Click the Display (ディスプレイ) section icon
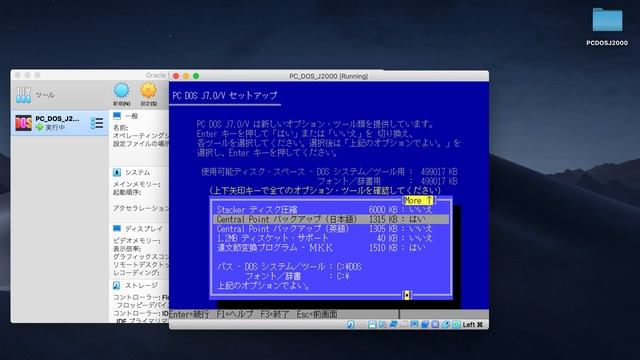 click(117, 228)
